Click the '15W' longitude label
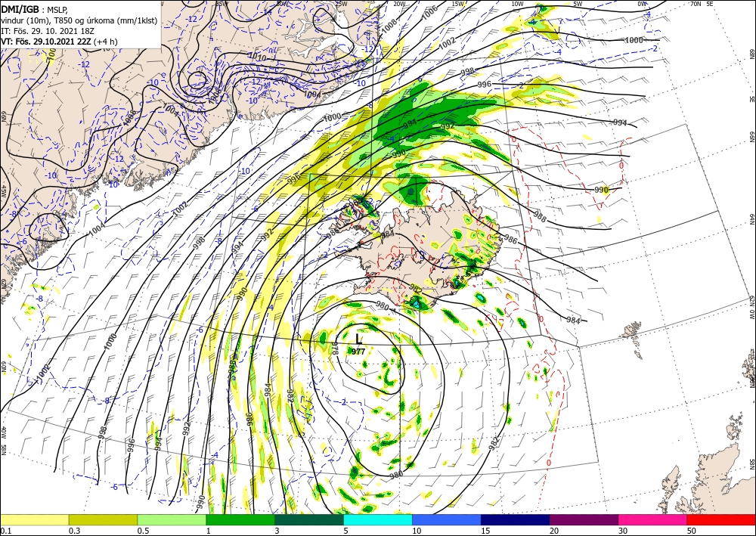This screenshot has width=756, height=536. pos(458,4)
